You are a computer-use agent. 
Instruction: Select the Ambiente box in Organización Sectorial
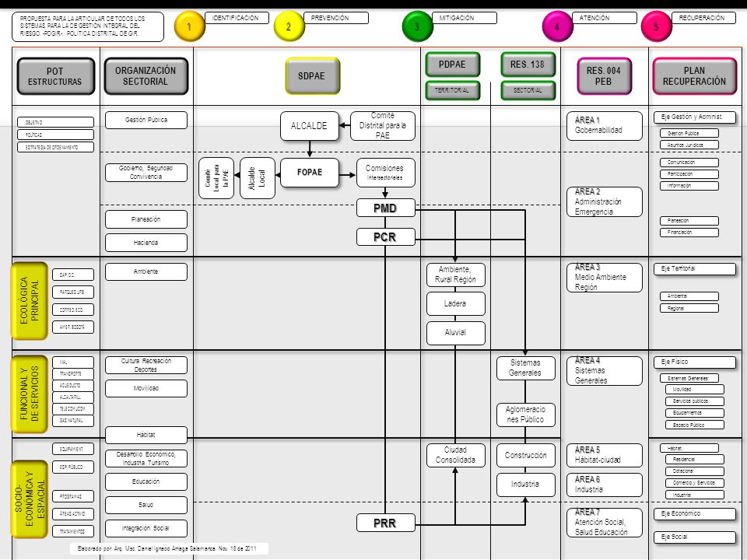tap(146, 271)
